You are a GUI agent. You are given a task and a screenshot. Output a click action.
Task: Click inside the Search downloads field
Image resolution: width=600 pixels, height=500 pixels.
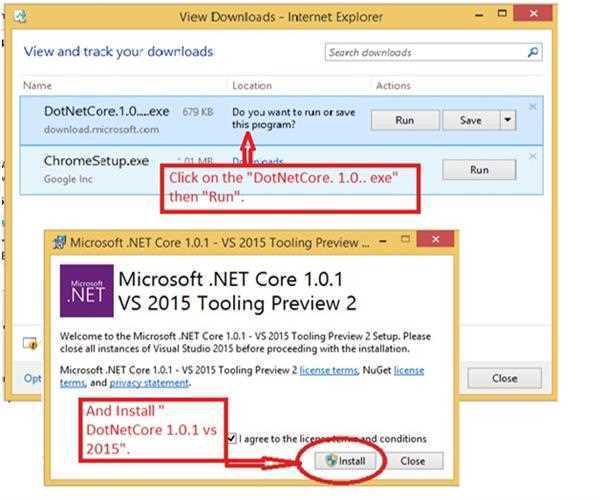[x=425, y=52]
